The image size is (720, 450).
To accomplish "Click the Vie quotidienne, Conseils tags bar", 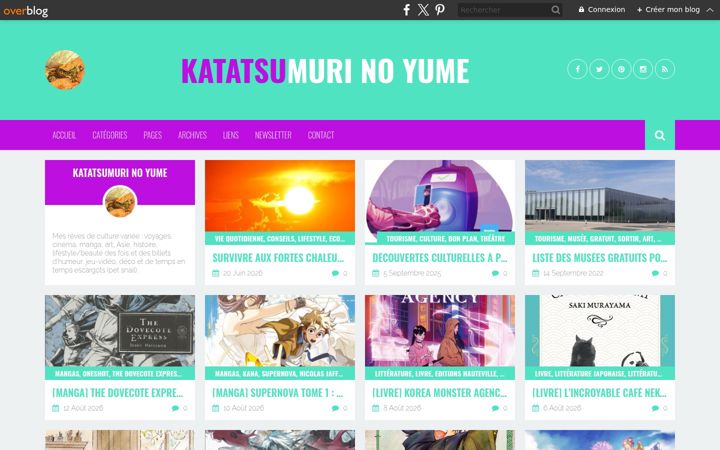I will [x=280, y=238].
